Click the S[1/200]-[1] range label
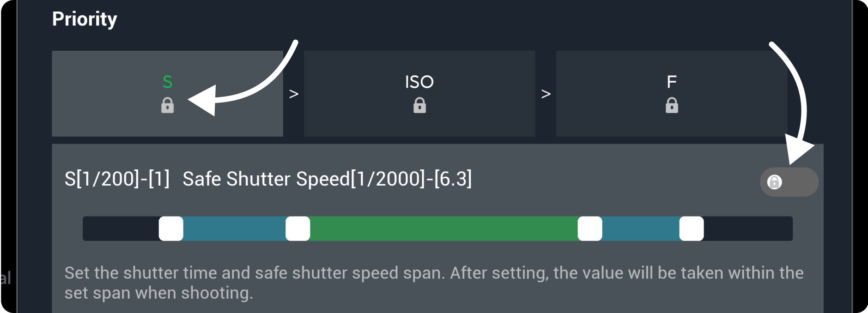The image size is (868, 313). (x=117, y=179)
